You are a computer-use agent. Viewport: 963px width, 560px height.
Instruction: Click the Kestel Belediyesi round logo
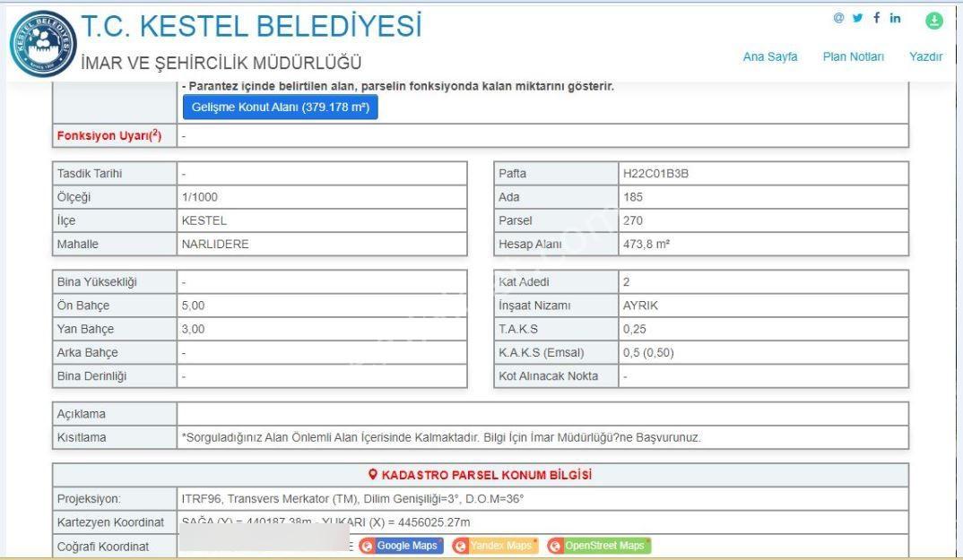(x=43, y=44)
